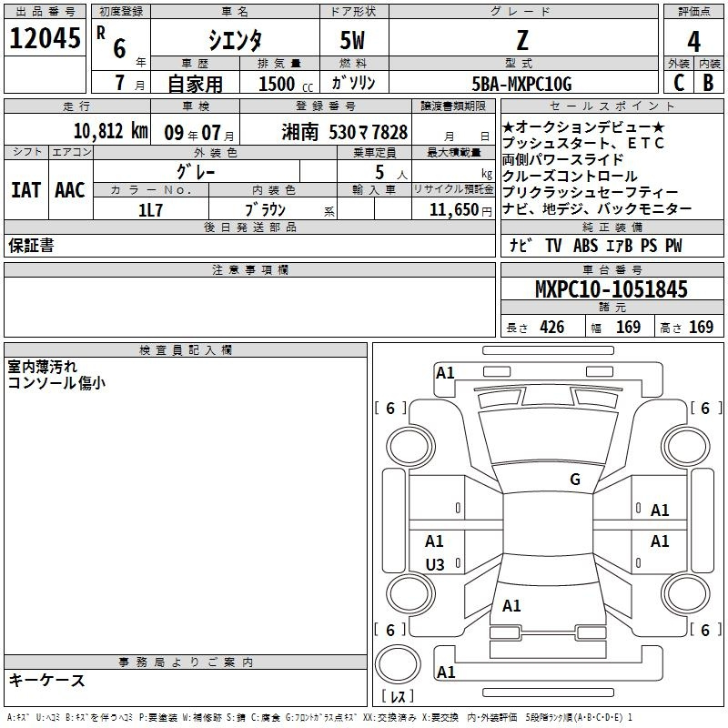Select the 保証書 entry in later-shipped parts

tap(31, 246)
